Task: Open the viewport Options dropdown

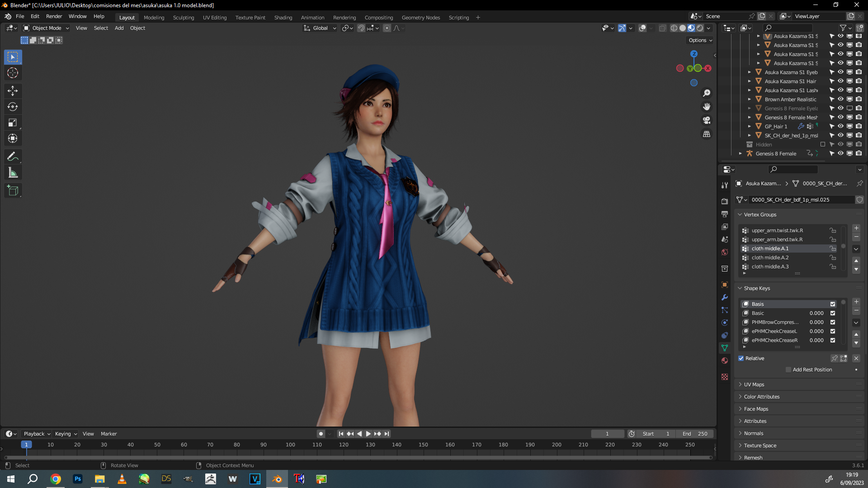Action: pos(700,40)
